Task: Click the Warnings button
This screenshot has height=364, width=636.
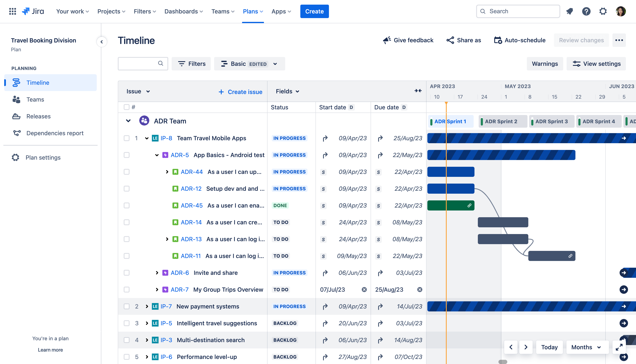Action: tap(545, 63)
